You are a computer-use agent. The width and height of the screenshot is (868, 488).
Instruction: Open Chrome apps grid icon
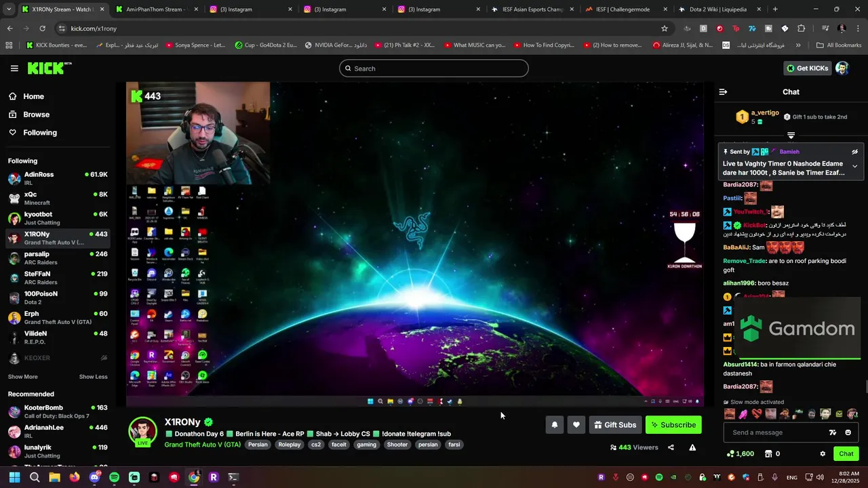tap(9, 45)
